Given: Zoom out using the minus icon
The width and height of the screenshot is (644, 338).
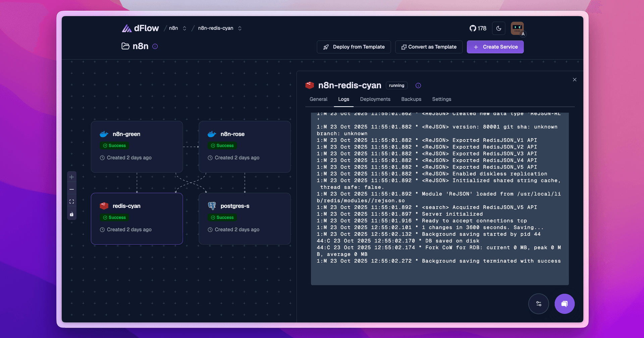Looking at the screenshot, I should tap(71, 189).
